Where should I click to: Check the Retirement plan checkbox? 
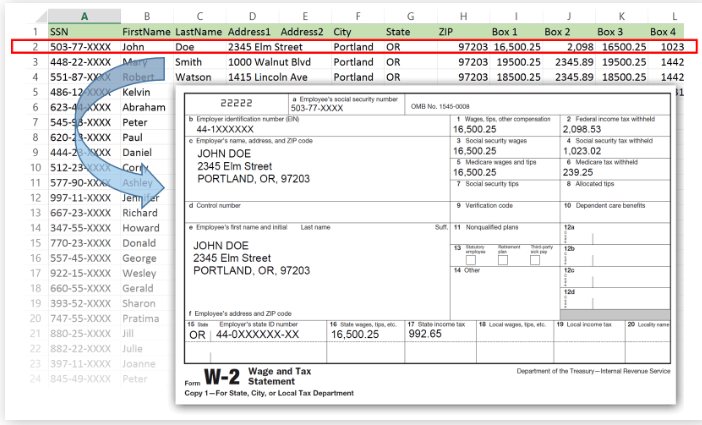(504, 259)
